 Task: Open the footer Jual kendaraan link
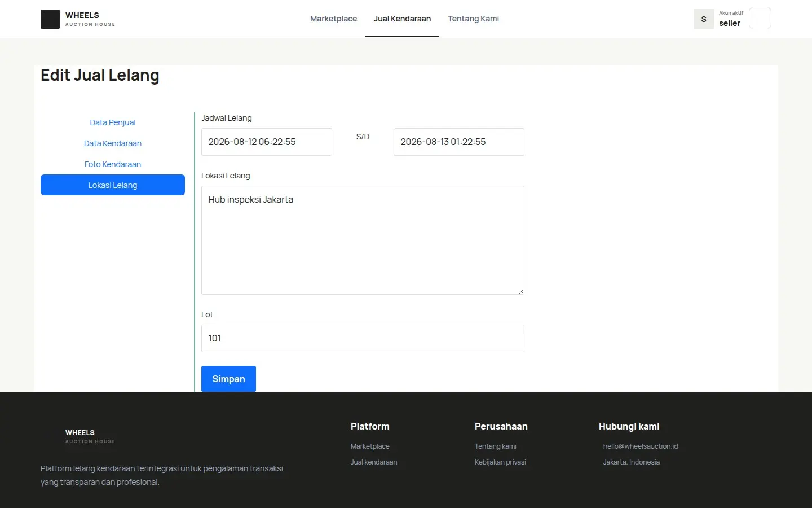[374, 462]
